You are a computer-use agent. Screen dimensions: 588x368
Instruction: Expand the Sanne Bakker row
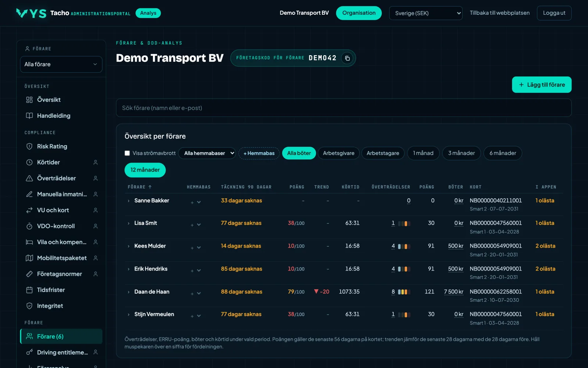(129, 201)
